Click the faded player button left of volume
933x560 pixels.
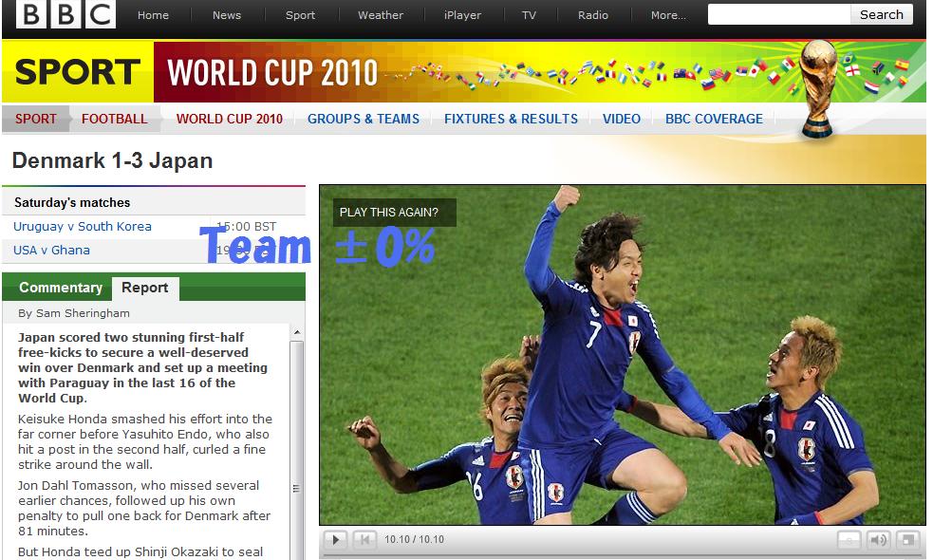(849, 540)
